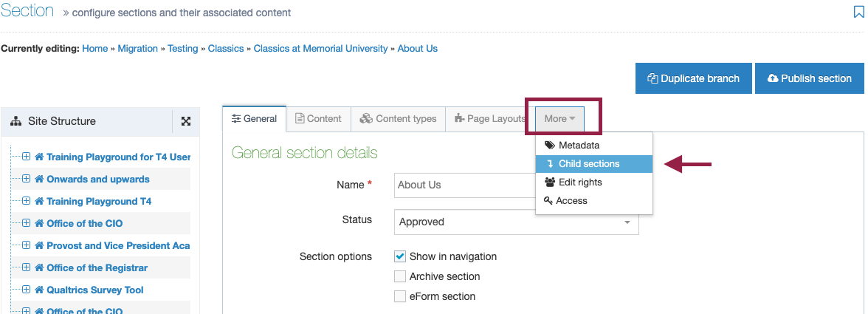Screen dimensions: 868x314
Task: Click the home icon beside Onwards and upwards
Action: pyautogui.click(x=39, y=180)
